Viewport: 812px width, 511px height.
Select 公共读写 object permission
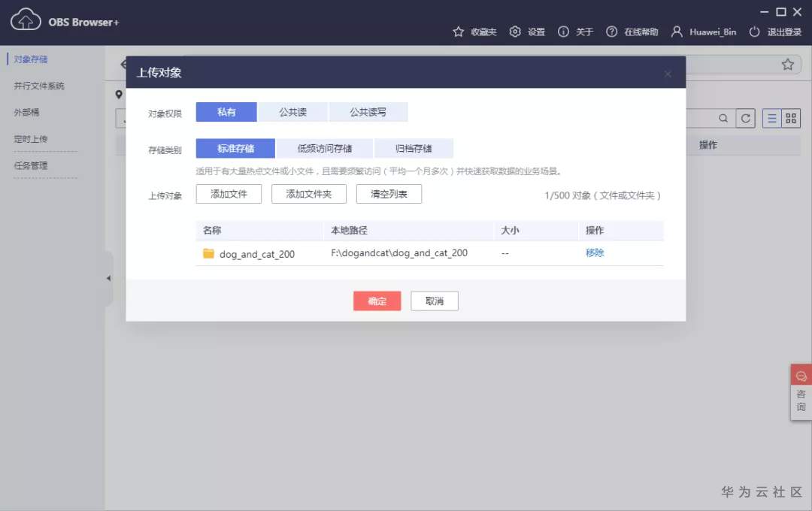click(x=368, y=112)
